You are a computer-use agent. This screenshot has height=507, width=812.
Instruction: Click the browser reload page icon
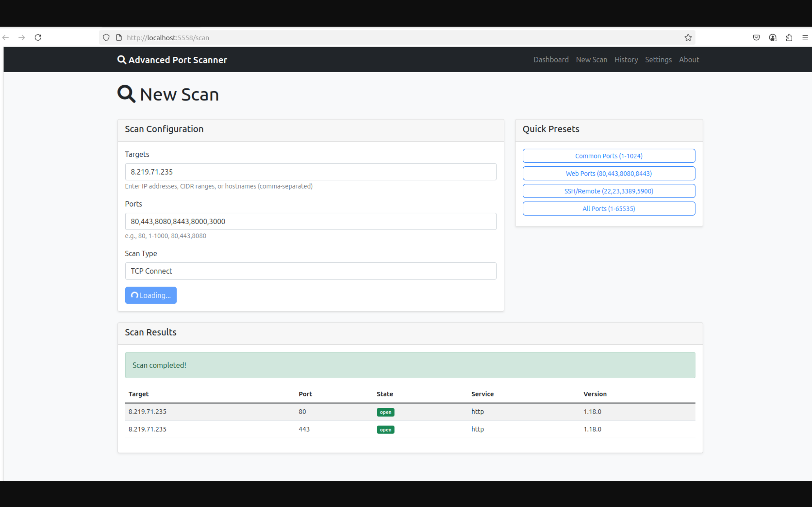(x=38, y=38)
